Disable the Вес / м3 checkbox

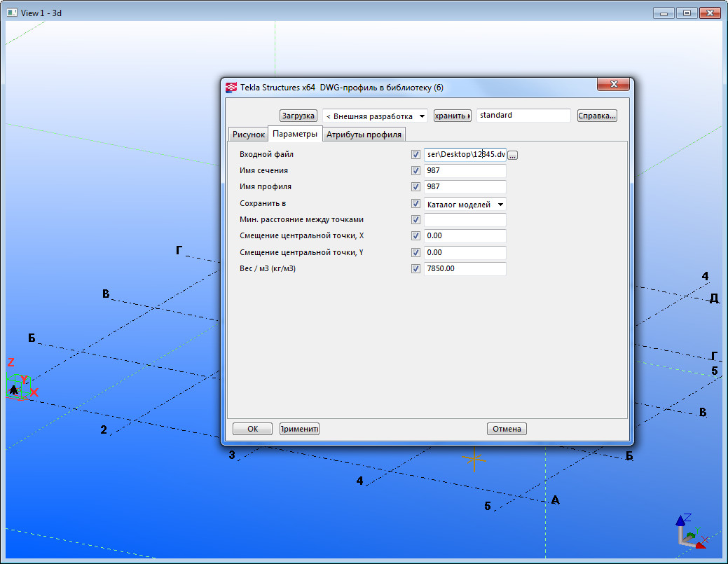coord(415,268)
